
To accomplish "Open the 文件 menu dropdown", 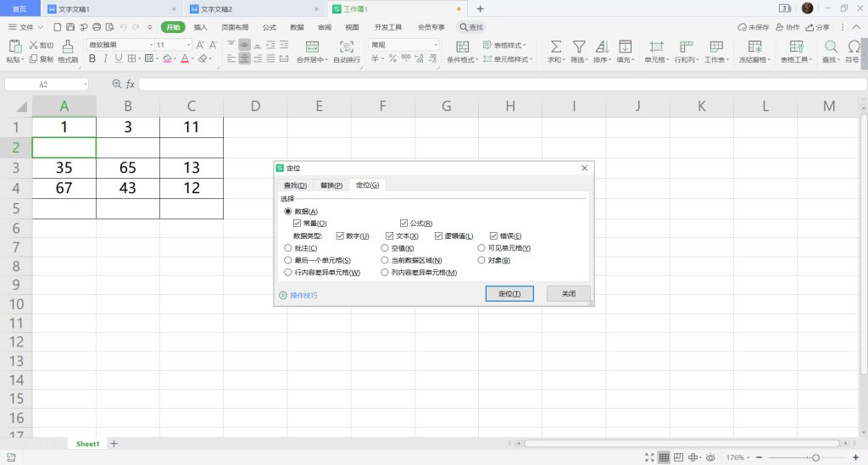I will pos(25,26).
